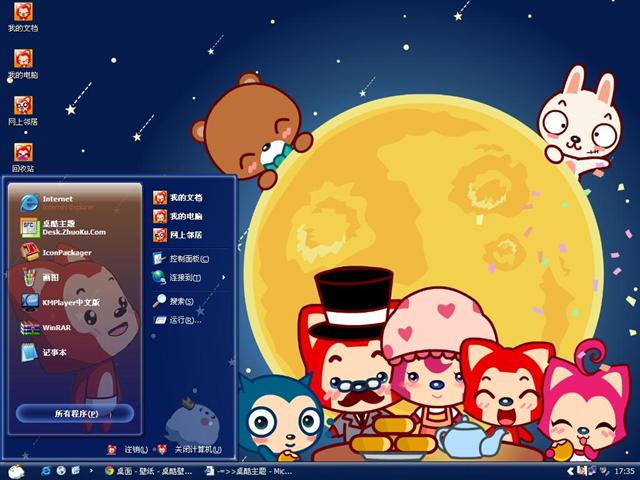Click the 17:35 taskbar clock
Image resolution: width=640 pixels, height=480 pixels.
pos(624,471)
